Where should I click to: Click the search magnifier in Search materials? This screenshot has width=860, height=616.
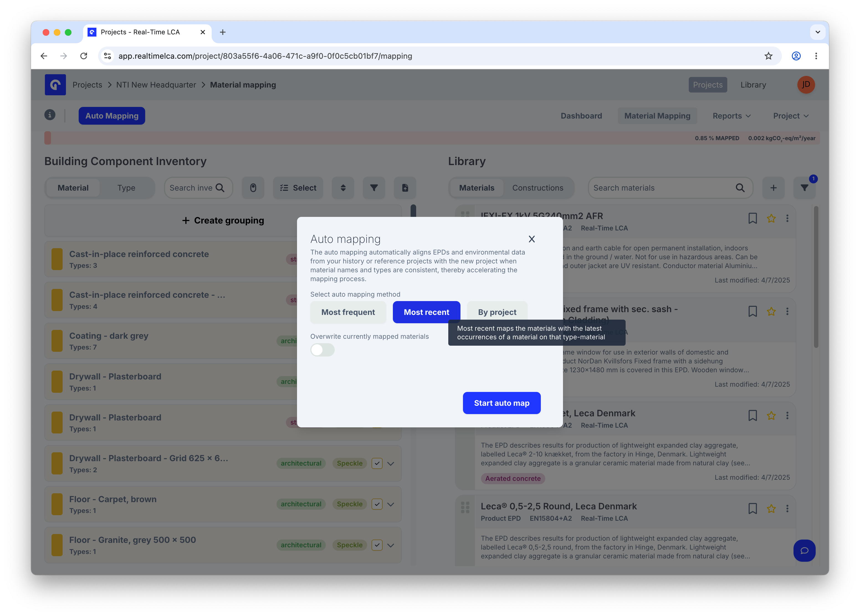tap(740, 188)
